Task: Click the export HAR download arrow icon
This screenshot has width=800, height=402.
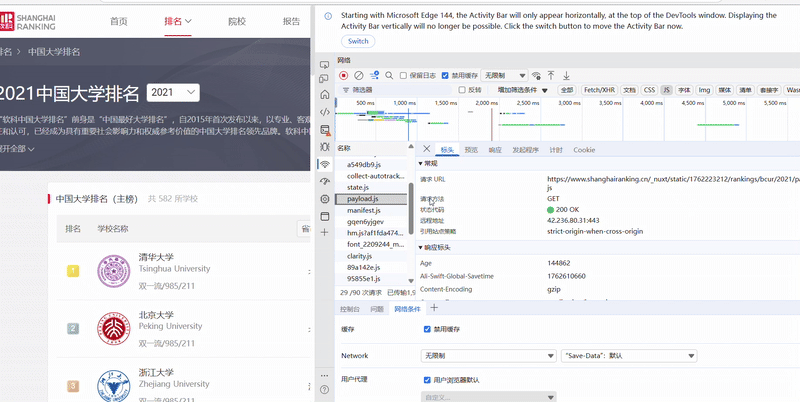Action: 566,76
